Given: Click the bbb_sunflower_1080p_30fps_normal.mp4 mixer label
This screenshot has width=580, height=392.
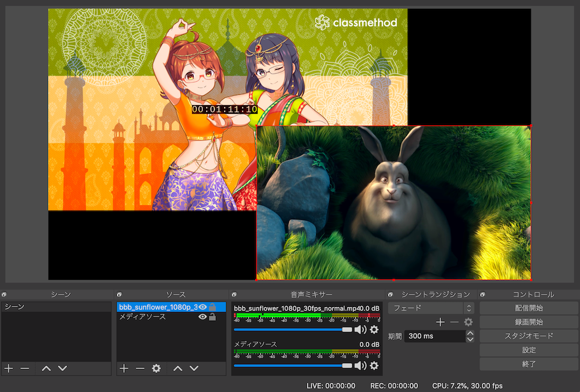Looking at the screenshot, I should click(x=295, y=308).
